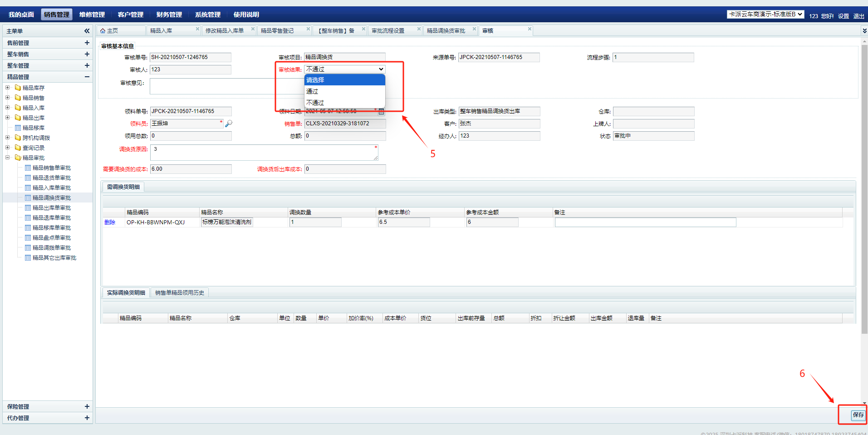The width and height of the screenshot is (868, 435).
Task: Click the 备注 input field in row
Action: pyautogui.click(x=645, y=222)
